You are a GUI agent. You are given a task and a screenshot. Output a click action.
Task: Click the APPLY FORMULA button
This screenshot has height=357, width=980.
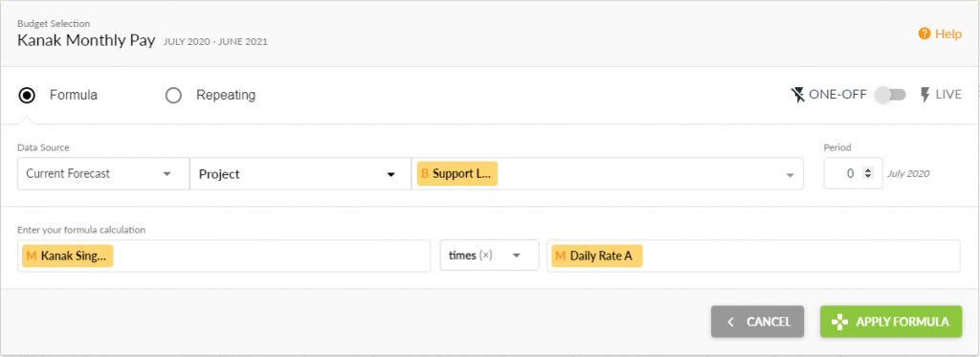tap(891, 322)
